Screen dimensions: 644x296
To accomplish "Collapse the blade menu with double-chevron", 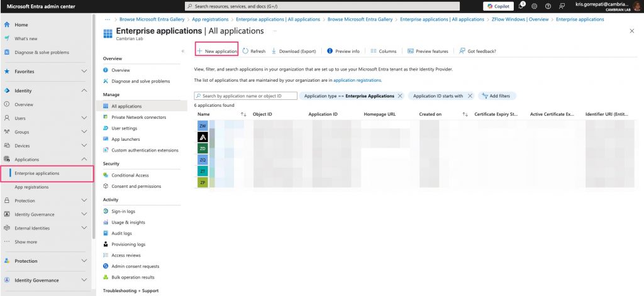I will (x=183, y=51).
